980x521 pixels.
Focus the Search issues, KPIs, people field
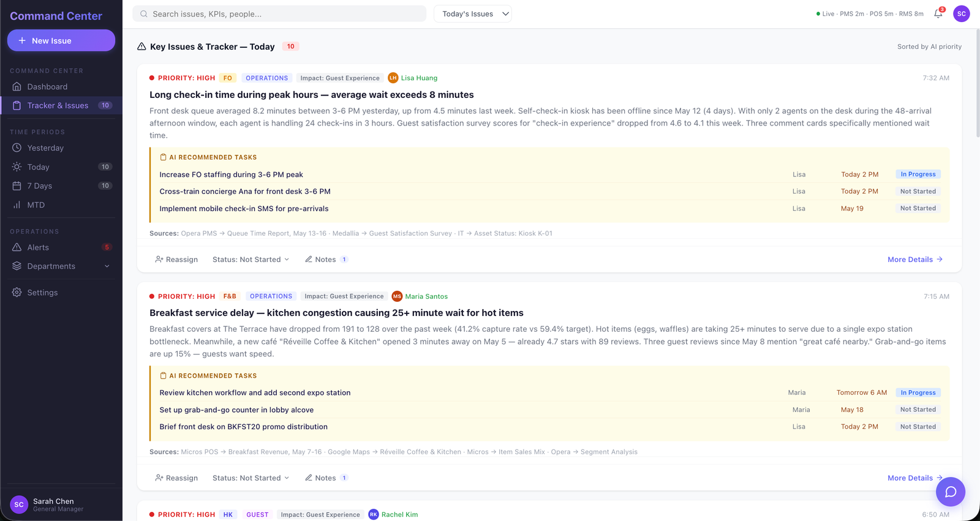point(279,13)
